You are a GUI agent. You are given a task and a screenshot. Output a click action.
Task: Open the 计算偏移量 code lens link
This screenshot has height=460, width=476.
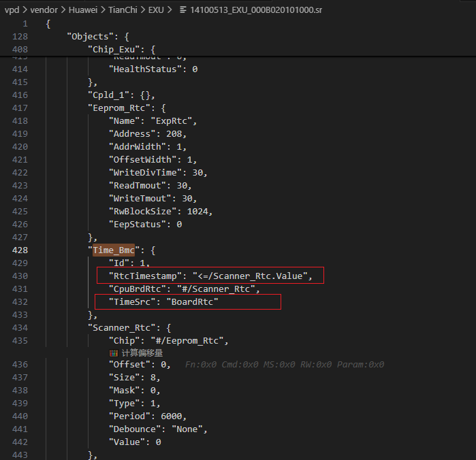coord(142,353)
